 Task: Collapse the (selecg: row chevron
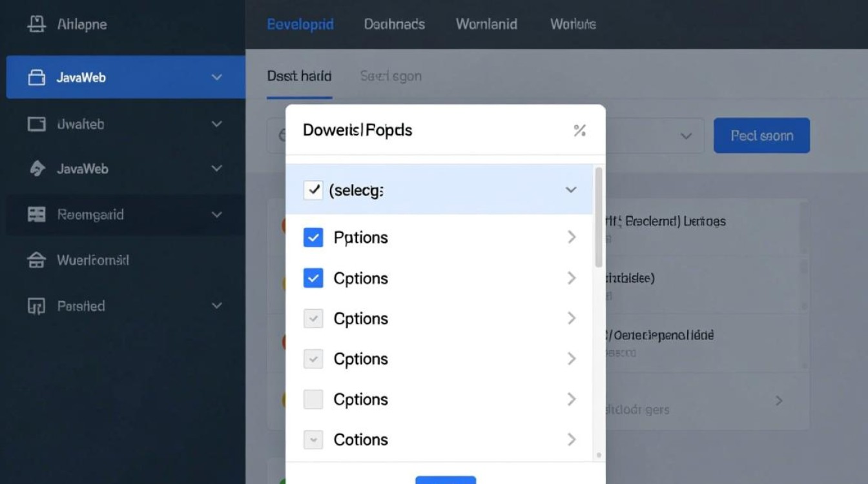[x=571, y=190]
